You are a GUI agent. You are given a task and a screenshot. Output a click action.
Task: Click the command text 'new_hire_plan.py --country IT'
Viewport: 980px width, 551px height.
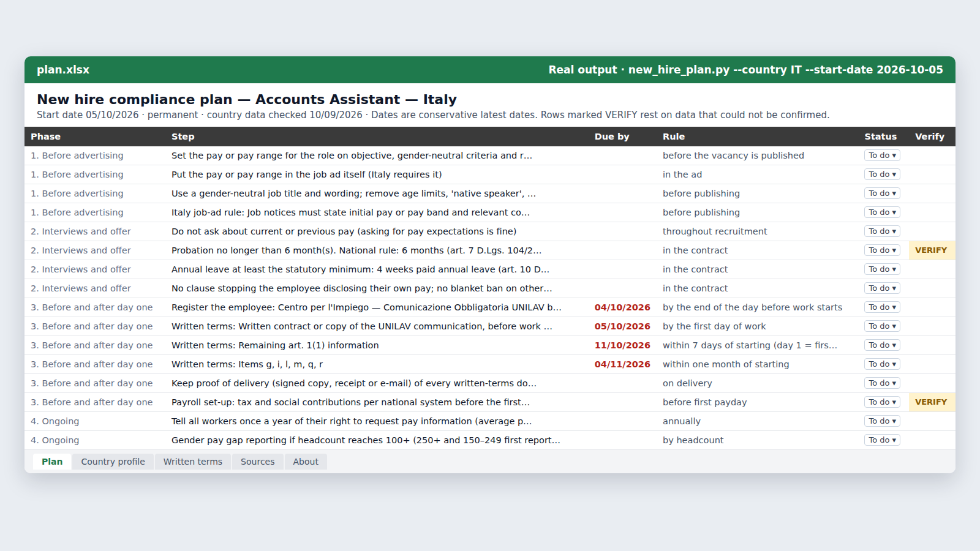[715, 70]
